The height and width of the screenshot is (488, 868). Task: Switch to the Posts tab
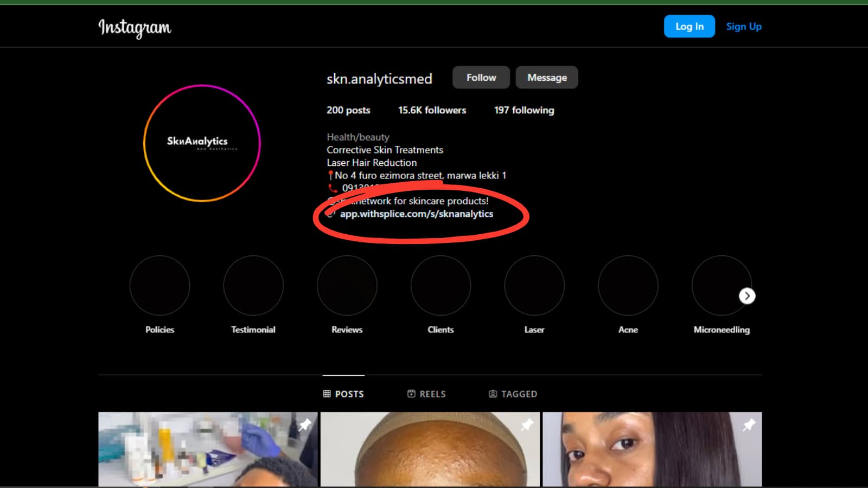[343, 394]
